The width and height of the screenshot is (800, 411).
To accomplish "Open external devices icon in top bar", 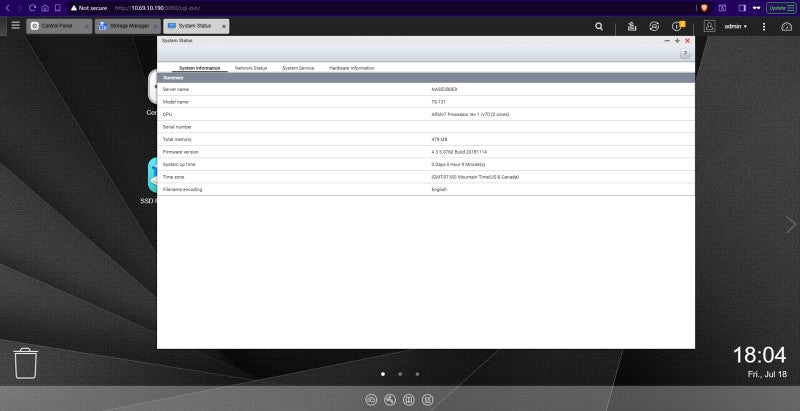I will point(654,27).
